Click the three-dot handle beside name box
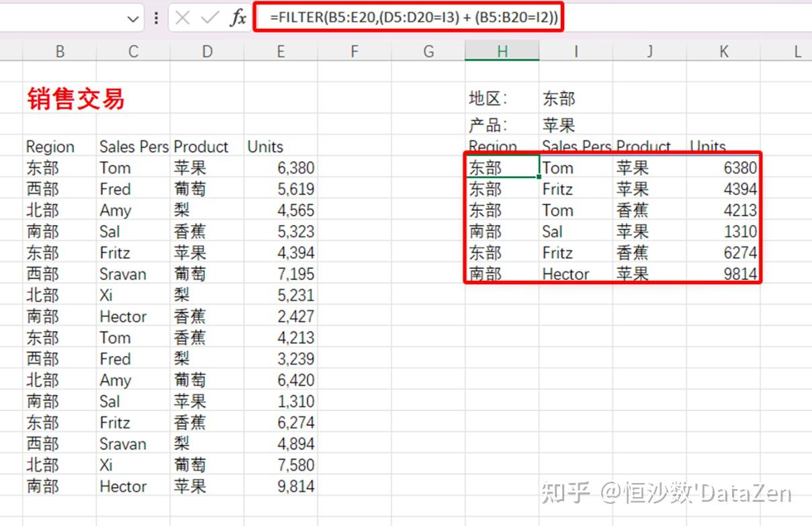The width and height of the screenshot is (812, 526). (x=156, y=18)
